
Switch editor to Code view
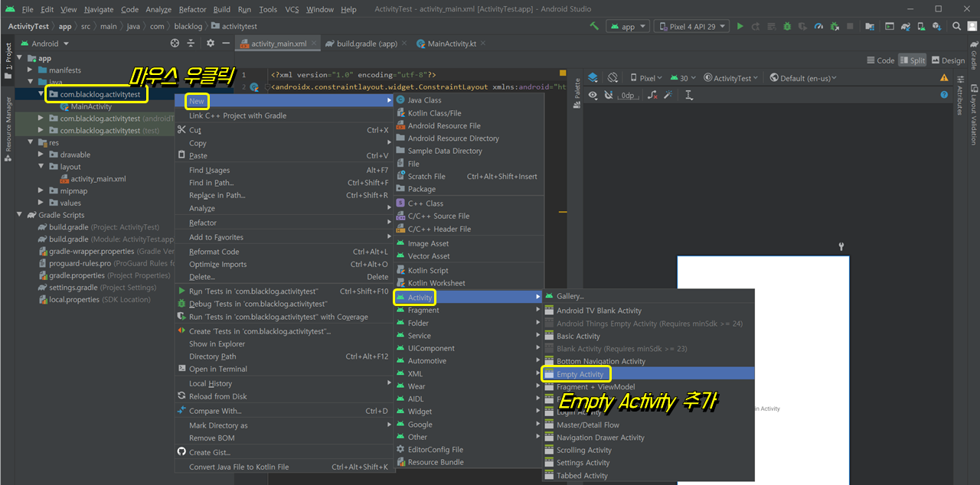pos(880,60)
